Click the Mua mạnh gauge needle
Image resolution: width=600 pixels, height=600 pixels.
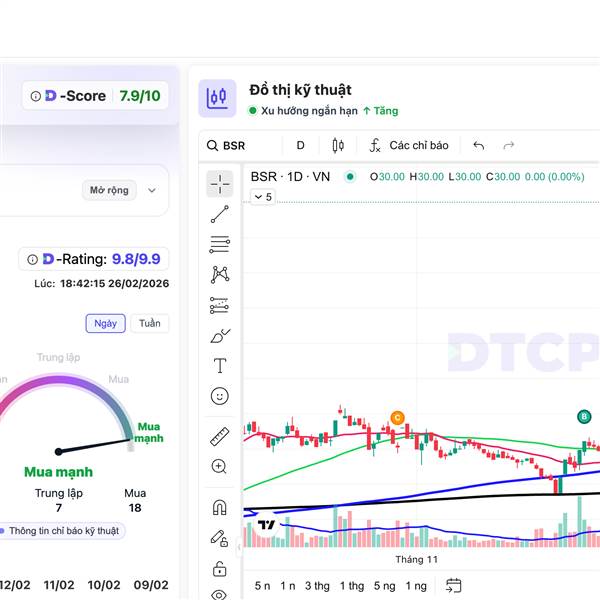[95, 446]
